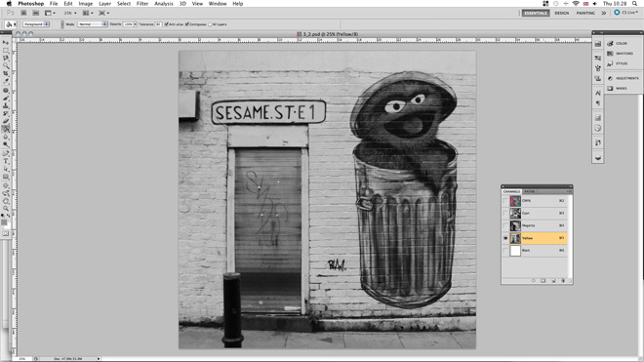Select the Clone Stamp tool
The width and height of the screenshot is (644, 362).
(6, 105)
